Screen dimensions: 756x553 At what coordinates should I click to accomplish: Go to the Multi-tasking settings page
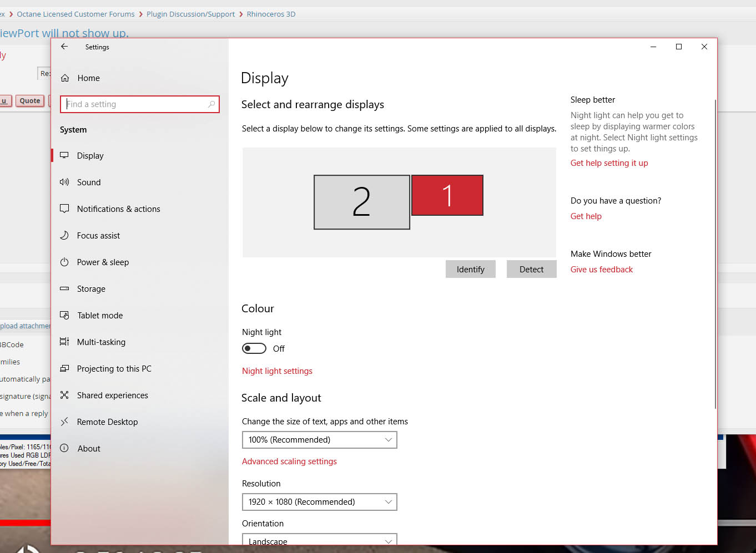tap(101, 342)
